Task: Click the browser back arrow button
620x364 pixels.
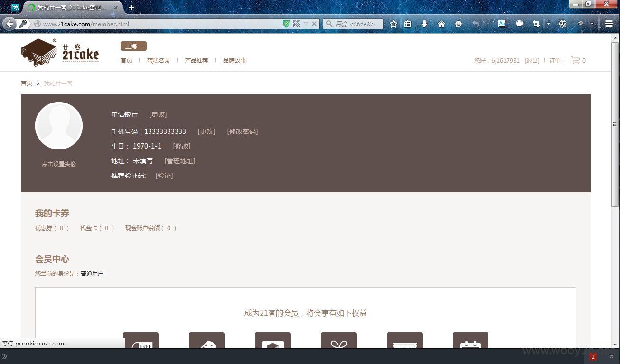Action: click(x=9, y=24)
